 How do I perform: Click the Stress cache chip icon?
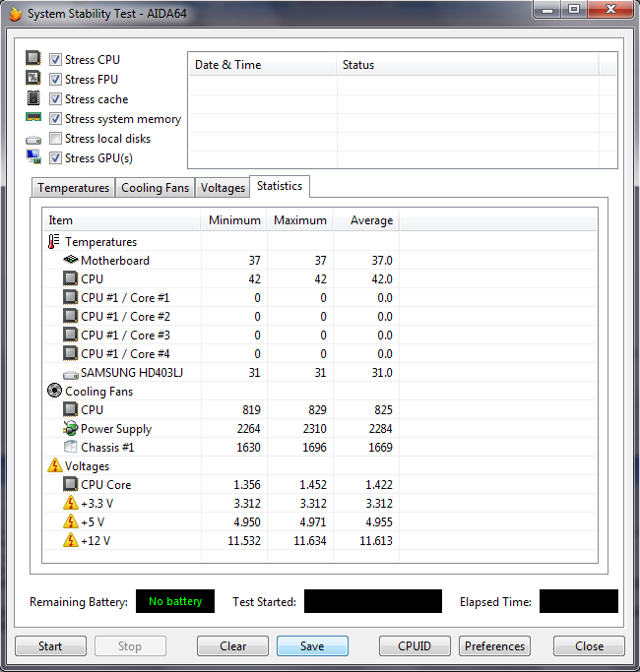click(x=33, y=98)
